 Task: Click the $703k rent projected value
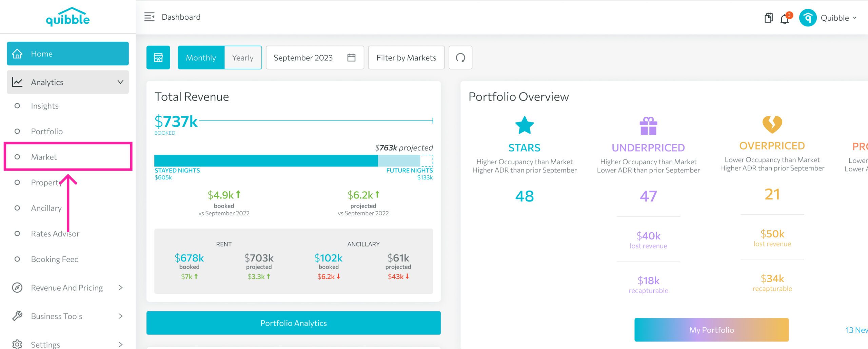[x=259, y=258]
